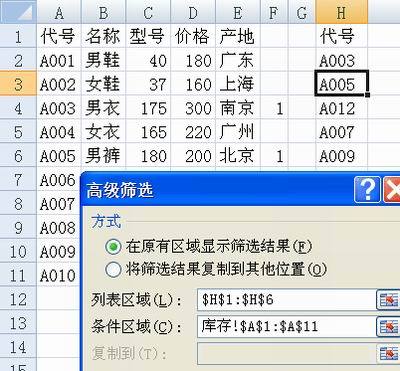Image resolution: width=400 pixels, height=371 pixels.
Task: Click cell A11 with A010
Action: click(59, 275)
